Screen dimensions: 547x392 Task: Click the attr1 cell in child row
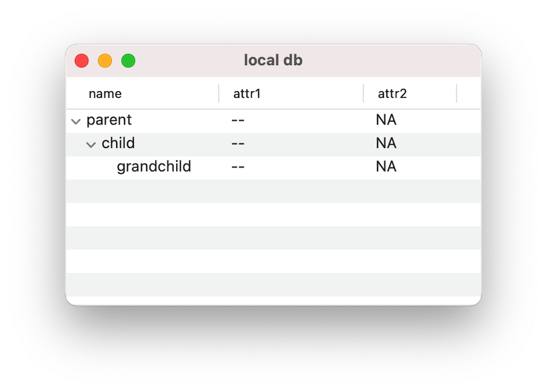click(238, 143)
